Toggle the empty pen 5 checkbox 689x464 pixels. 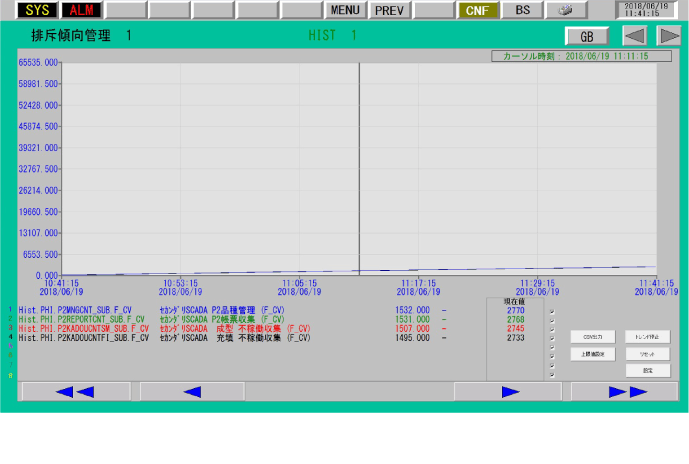[x=552, y=348]
